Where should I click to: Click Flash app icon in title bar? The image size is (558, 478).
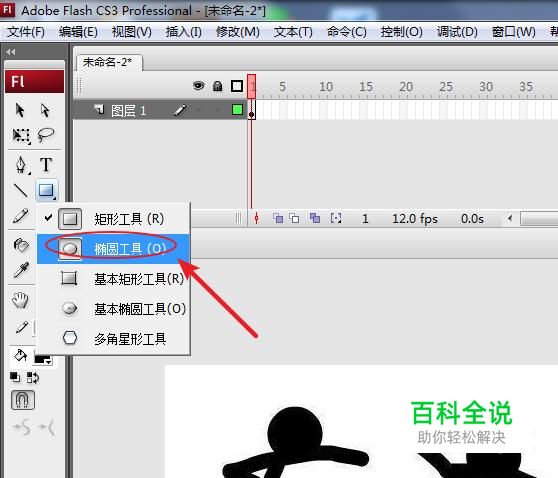[7, 9]
